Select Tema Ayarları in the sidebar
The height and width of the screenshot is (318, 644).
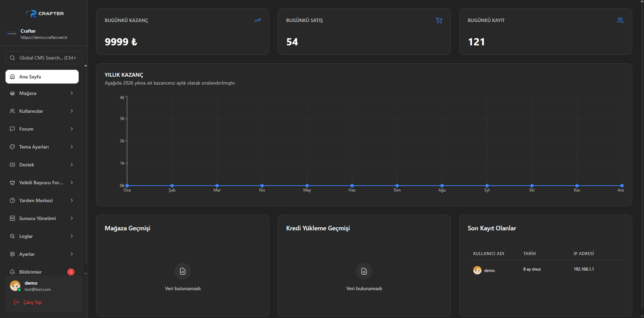coord(34,147)
